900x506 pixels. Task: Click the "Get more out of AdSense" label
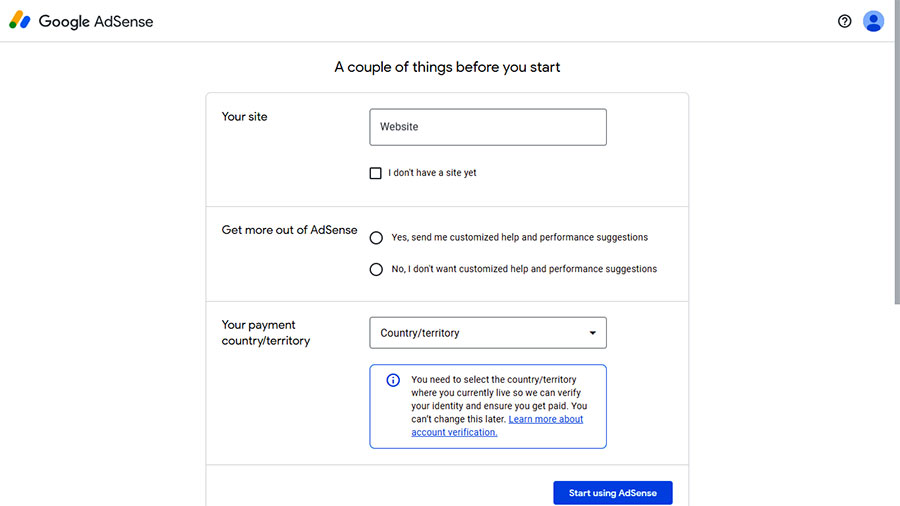289,230
